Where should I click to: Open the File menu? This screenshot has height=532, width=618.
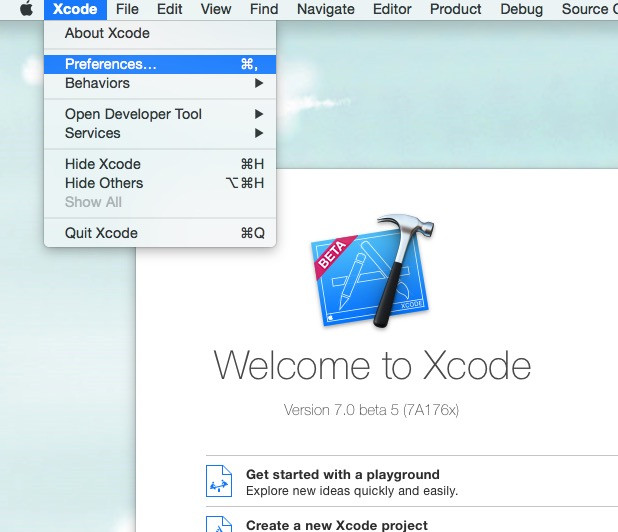[x=127, y=9]
